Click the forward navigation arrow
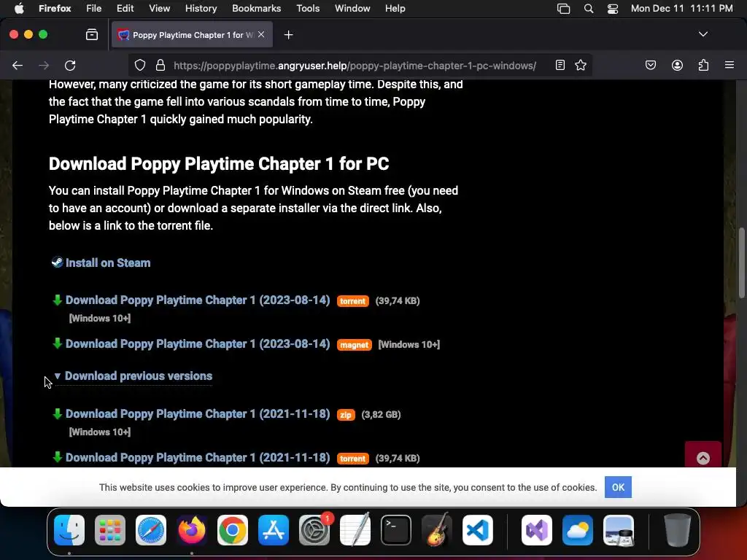747x560 pixels. tap(44, 65)
